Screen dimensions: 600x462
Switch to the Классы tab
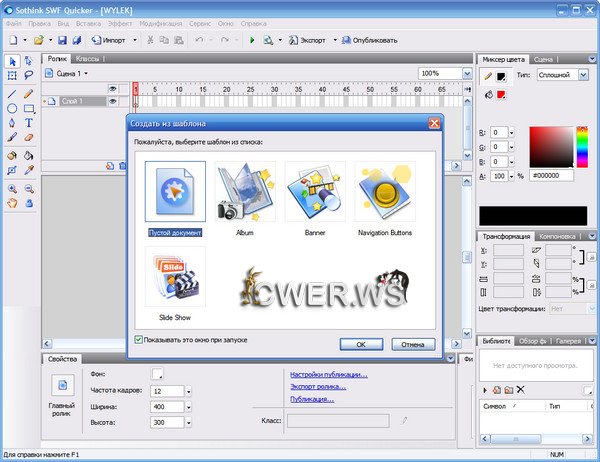pyautogui.click(x=88, y=59)
